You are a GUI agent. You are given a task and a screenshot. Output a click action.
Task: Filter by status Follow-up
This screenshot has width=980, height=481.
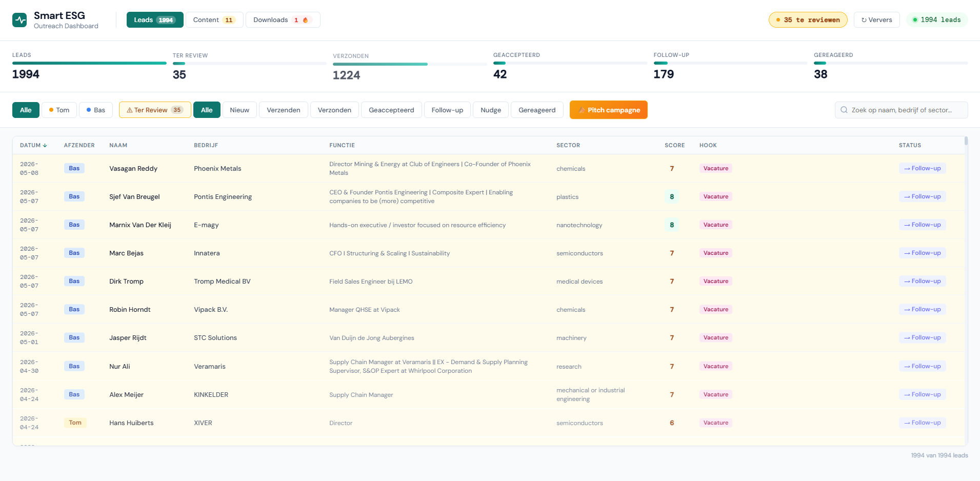point(447,110)
